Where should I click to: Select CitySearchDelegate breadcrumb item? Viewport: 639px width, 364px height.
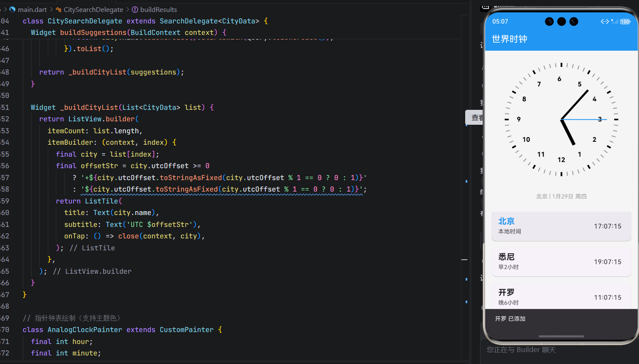pyautogui.click(x=93, y=9)
